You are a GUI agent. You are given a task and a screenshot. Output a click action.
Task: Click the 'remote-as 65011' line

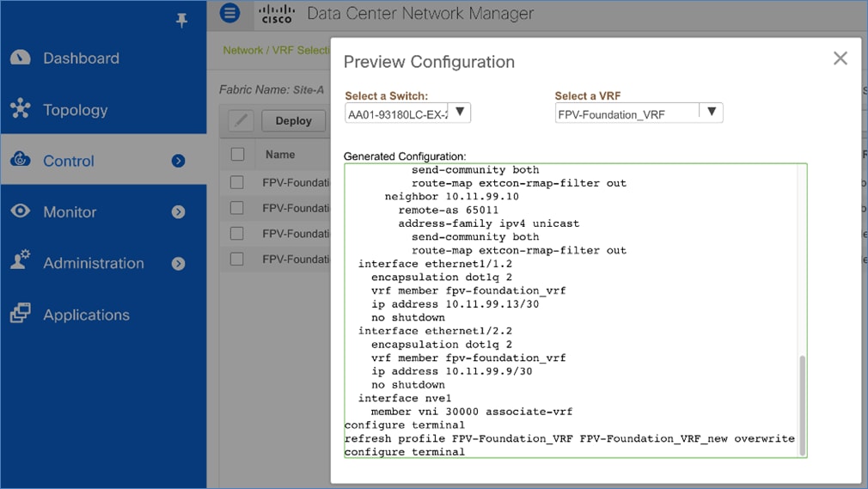coord(449,210)
